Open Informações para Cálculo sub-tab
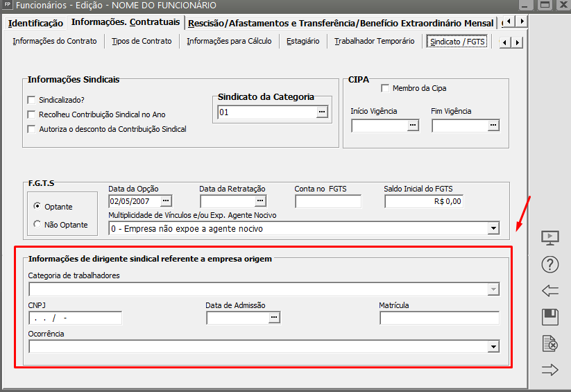Image resolution: width=571 pixels, height=392 pixels. [229, 41]
